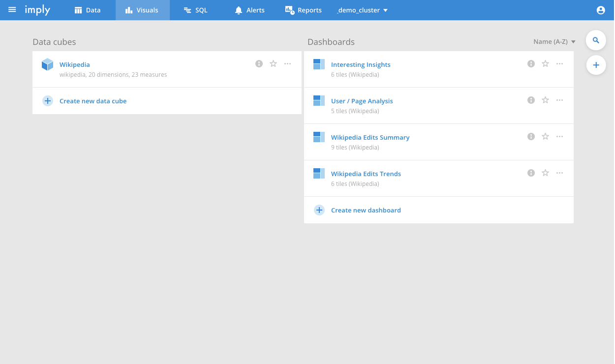615x364 pixels.
Task: Open the Name (A-Z) sort dropdown
Action: [x=554, y=42]
